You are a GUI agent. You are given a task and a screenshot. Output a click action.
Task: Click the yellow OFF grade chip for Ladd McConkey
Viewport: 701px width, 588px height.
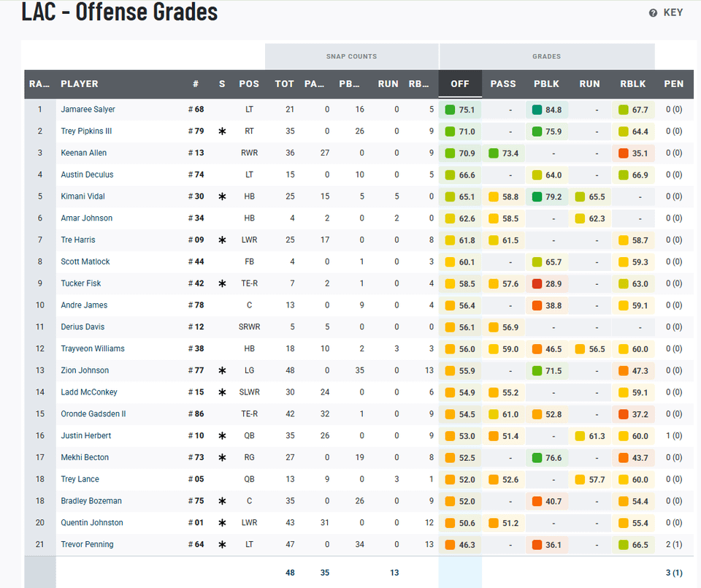(459, 392)
